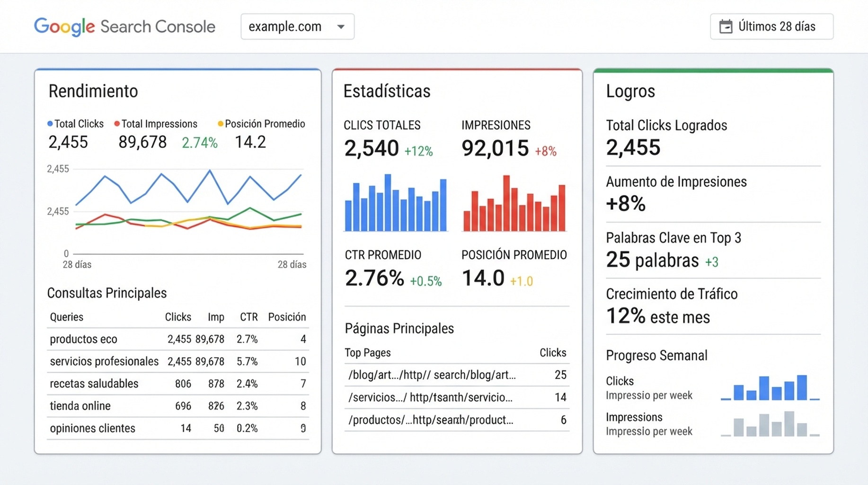Sort table by Queries column header
Screen dimensions: 868x485
(x=66, y=317)
